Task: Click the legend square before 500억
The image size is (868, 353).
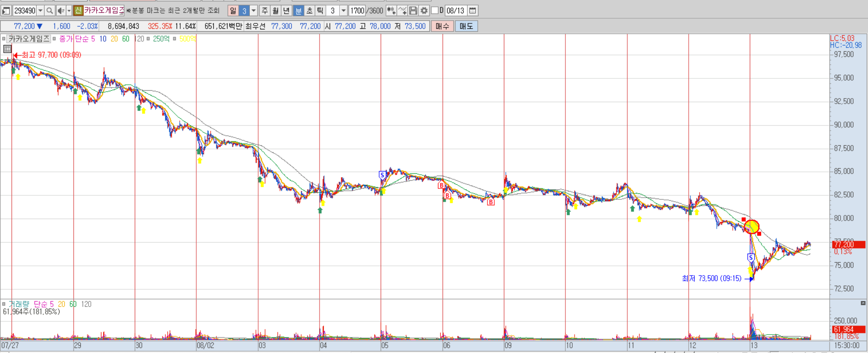Action: point(175,39)
